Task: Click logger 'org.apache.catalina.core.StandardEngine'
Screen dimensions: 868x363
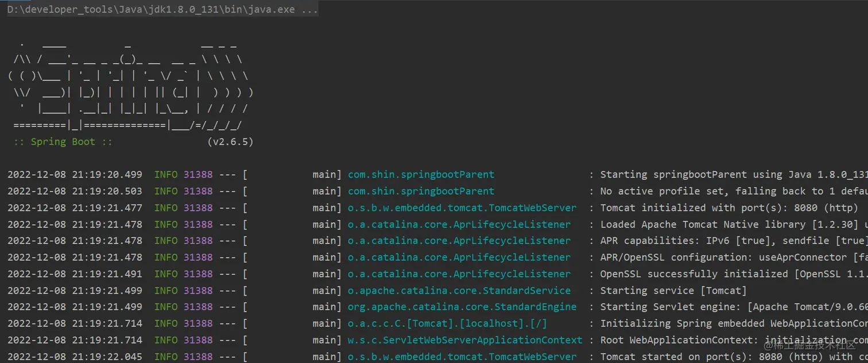Action: pos(462,307)
